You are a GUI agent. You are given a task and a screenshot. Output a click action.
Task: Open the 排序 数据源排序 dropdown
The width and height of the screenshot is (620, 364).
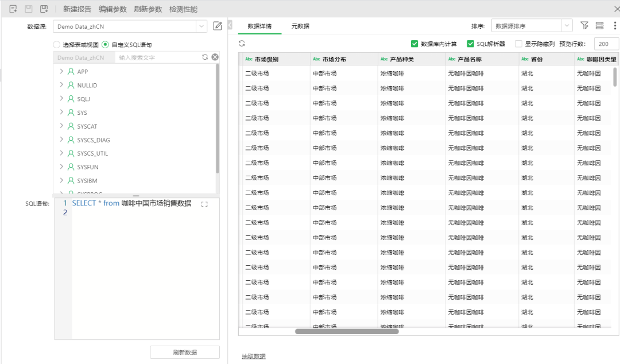(566, 26)
